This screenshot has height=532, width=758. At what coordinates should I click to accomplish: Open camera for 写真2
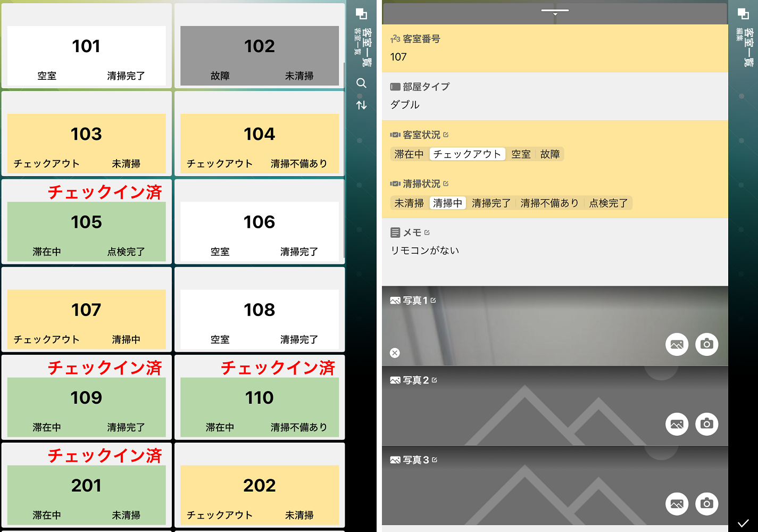point(706,424)
